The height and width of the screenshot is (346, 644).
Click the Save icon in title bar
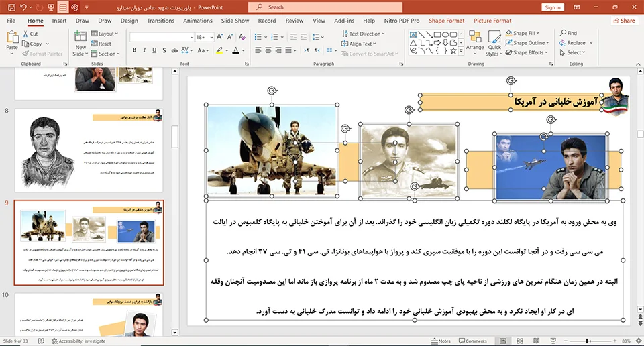pyautogui.click(x=11, y=7)
